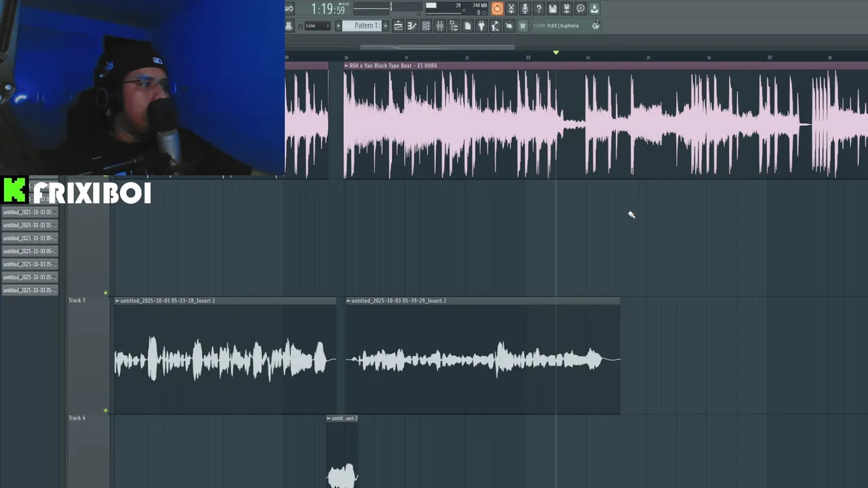868x488 pixels.
Task: Open the Pattern 1 selector
Action: (x=361, y=26)
